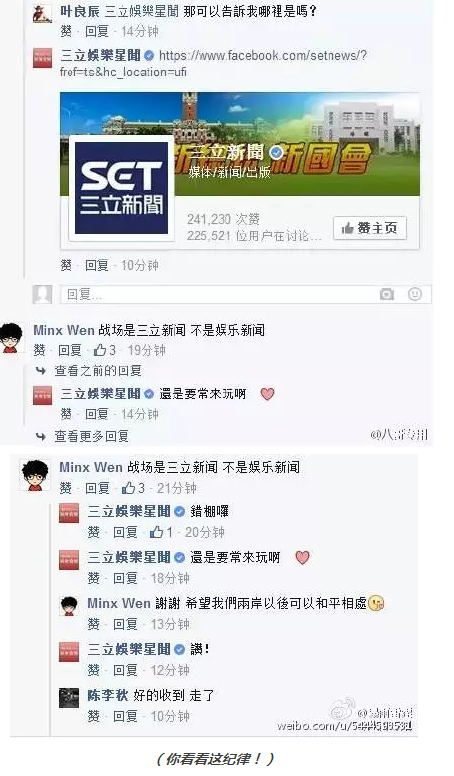The width and height of the screenshot is (454, 776).
Task: Click the camera icon in reply box
Action: 387,294
